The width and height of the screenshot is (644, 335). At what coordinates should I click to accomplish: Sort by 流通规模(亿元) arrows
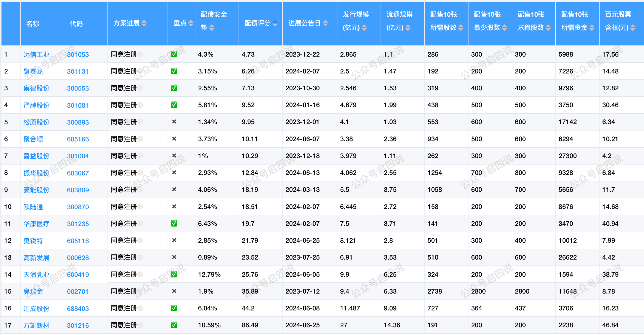click(x=408, y=28)
